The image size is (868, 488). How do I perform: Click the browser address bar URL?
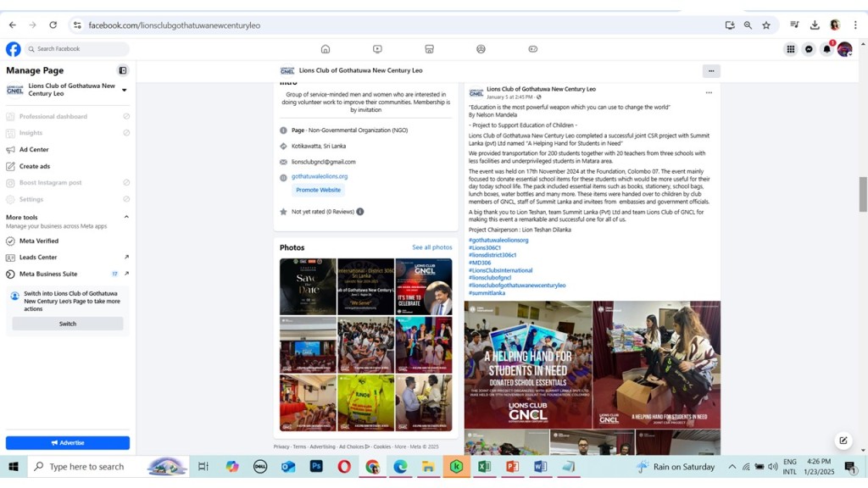pyautogui.click(x=175, y=25)
